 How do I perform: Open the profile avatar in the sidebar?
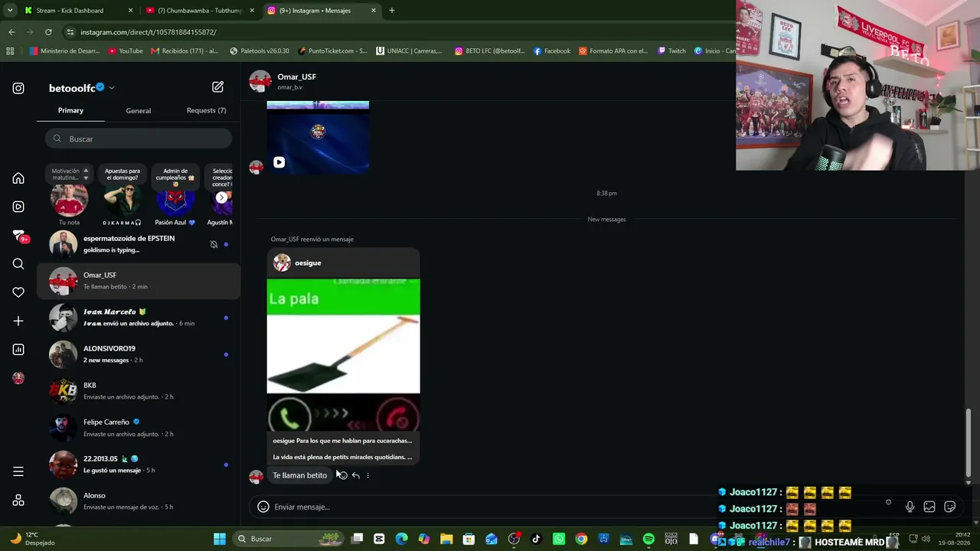click(18, 378)
